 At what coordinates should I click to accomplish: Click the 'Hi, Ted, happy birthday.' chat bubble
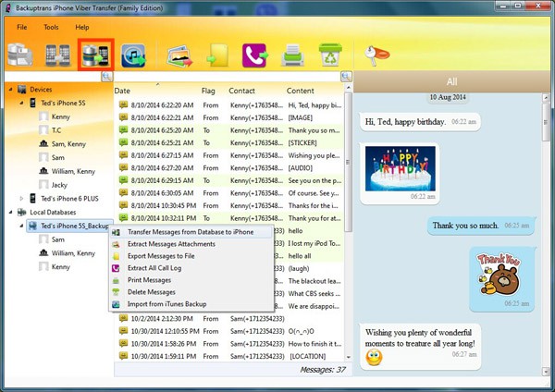[x=420, y=122]
